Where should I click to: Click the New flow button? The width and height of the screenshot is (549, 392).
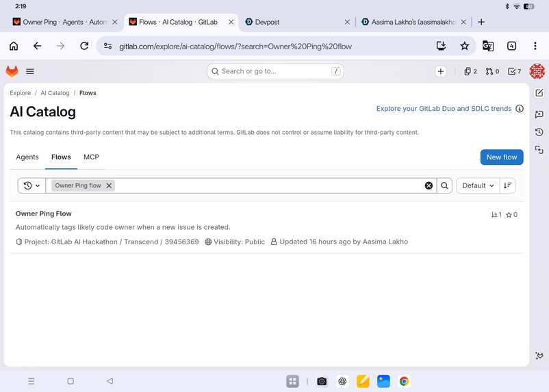click(x=502, y=157)
